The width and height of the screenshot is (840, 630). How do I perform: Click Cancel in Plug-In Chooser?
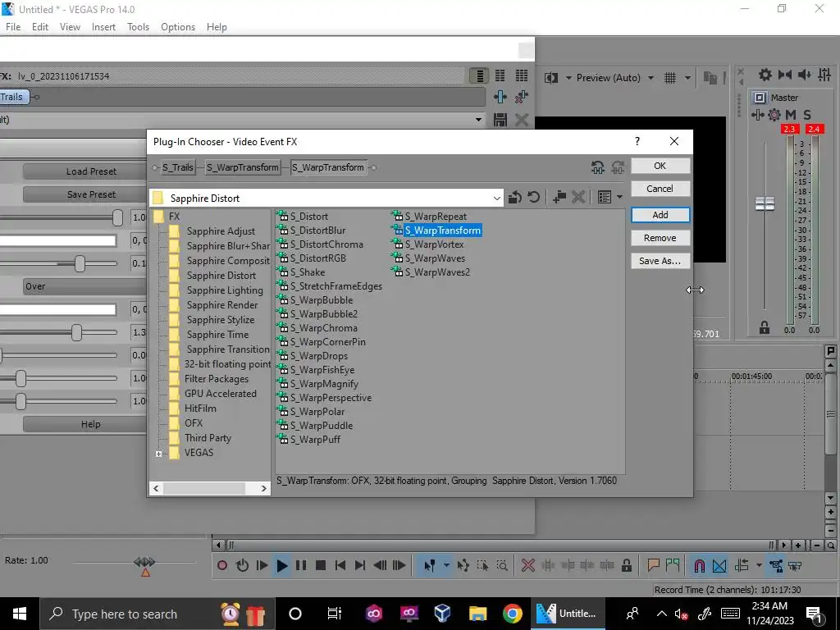coord(660,189)
